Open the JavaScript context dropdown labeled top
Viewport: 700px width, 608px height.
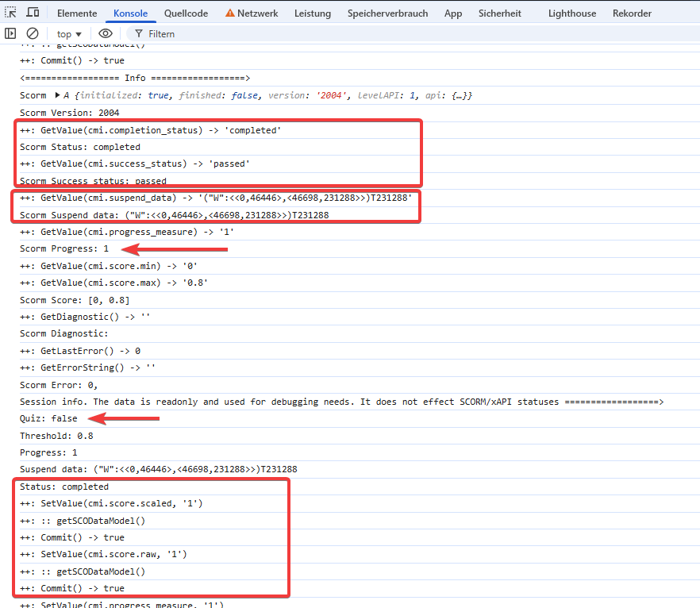coord(63,33)
